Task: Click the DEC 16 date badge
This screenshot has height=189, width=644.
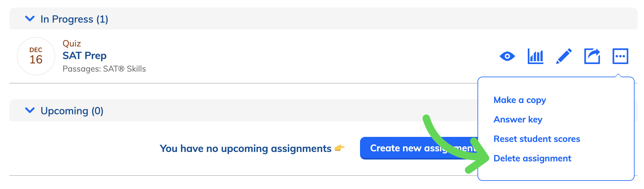Action: click(36, 56)
